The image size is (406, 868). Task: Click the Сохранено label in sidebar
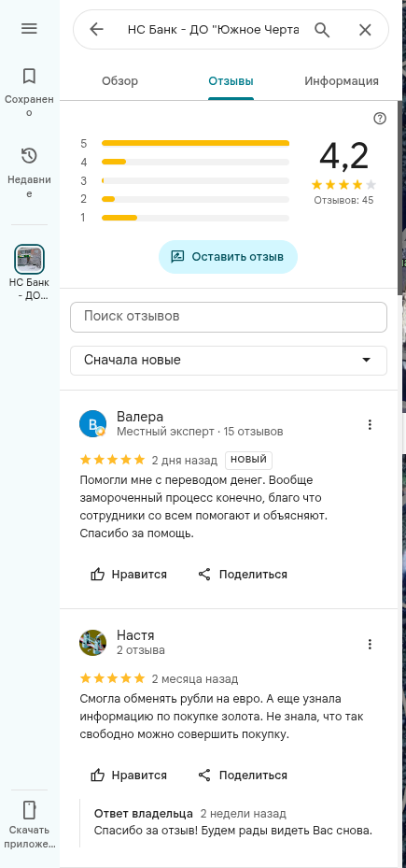point(29,106)
